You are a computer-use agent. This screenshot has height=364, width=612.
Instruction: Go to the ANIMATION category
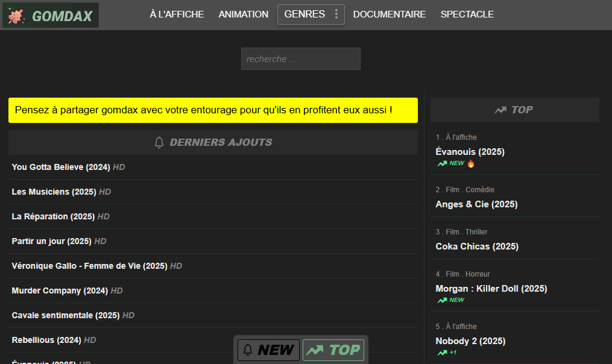coord(243,14)
